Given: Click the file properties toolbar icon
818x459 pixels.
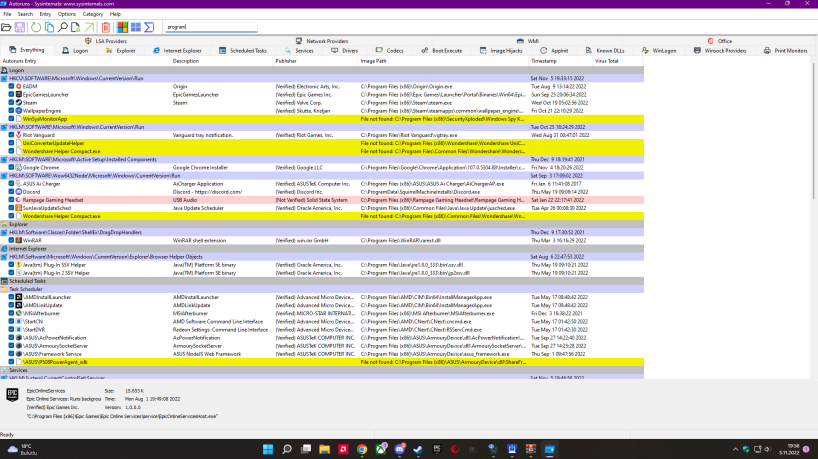Looking at the screenshot, I should tap(76, 27).
